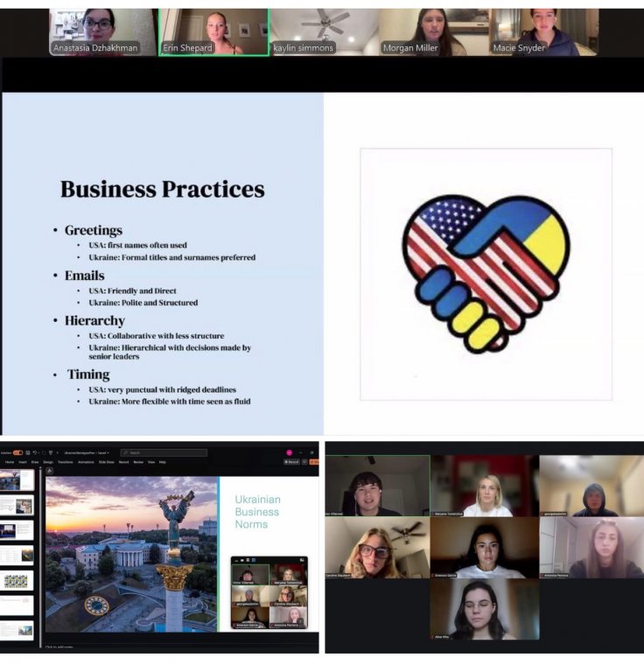The height and width of the screenshot is (665, 644).
Task: Expand the file name Saved dropdown
Action: [106, 452]
